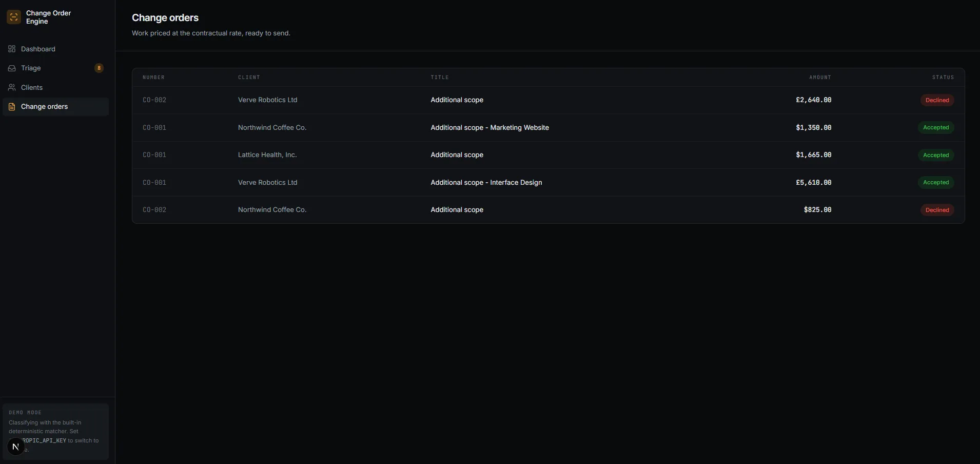Select Change orders in sidebar
Screen dimensions: 980x464
click(56, 107)
